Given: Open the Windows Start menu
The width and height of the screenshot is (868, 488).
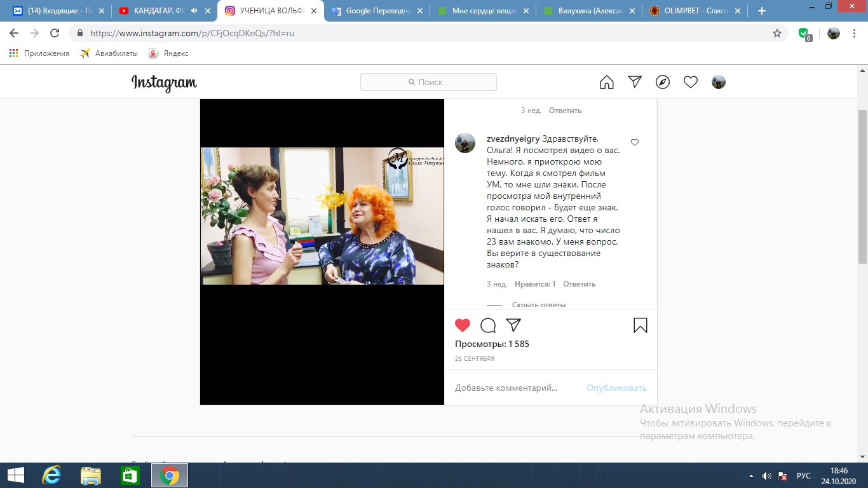Looking at the screenshot, I should [x=15, y=475].
